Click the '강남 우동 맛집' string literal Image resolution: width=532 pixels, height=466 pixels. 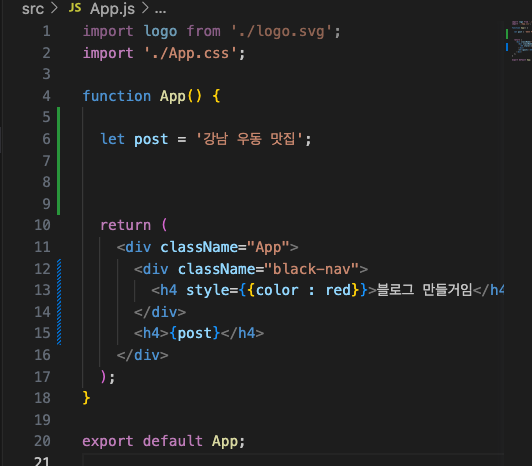coord(249,139)
